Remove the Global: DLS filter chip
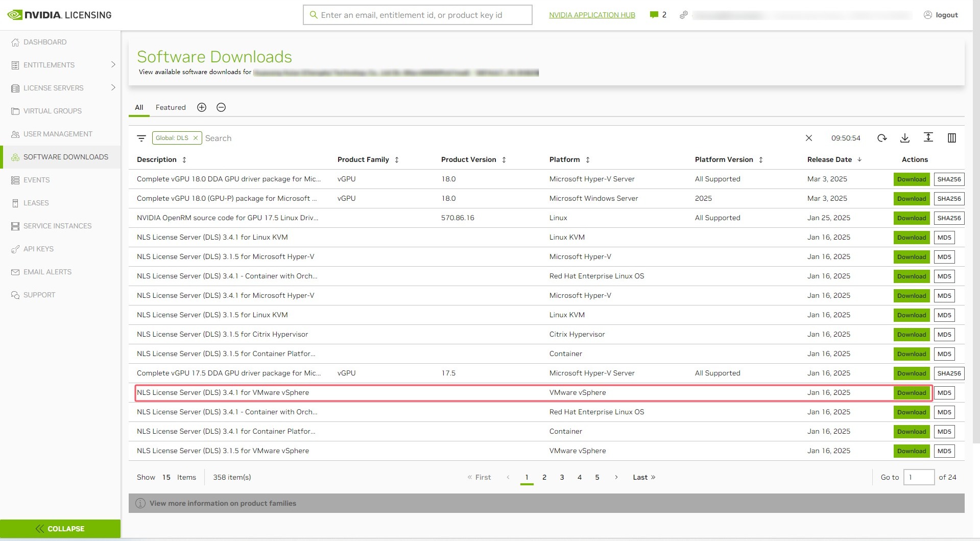The image size is (980, 541). point(195,138)
